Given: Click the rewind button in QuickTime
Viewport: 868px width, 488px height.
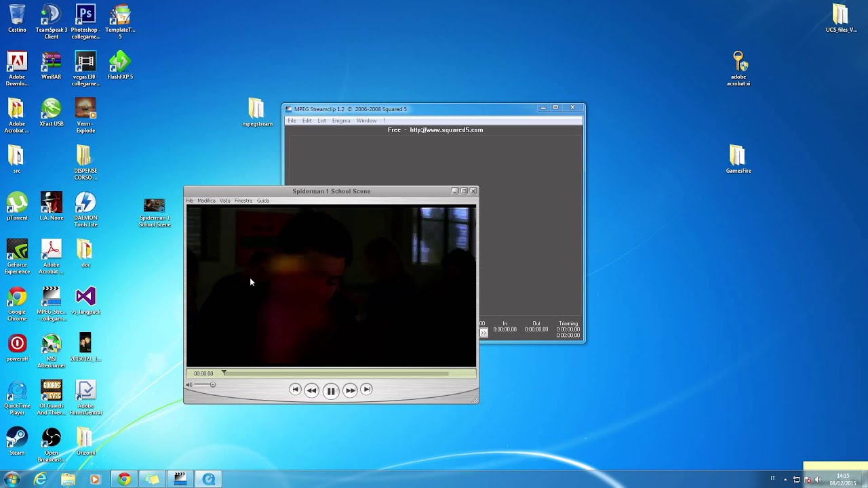Looking at the screenshot, I should tap(311, 390).
